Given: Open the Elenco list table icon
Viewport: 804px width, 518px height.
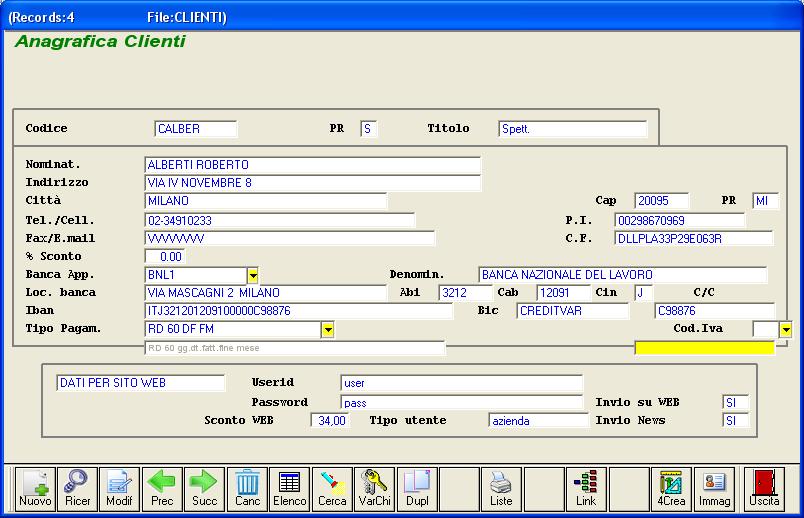Looking at the screenshot, I should [290, 489].
